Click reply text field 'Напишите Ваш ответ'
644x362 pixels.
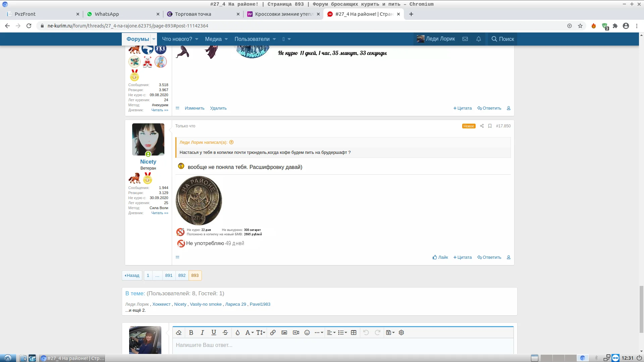click(342, 345)
